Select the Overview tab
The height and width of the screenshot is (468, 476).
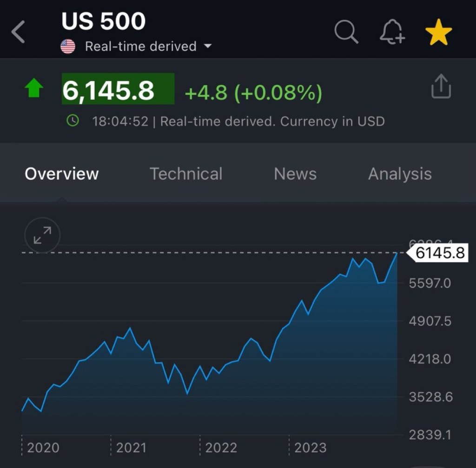click(x=62, y=174)
